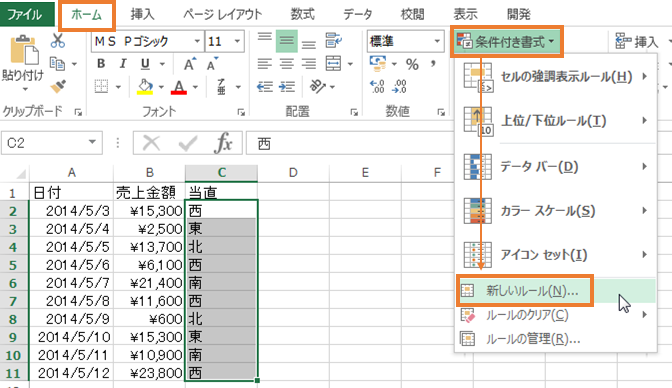Click the Wrap Text icon
Viewport: 672px width, 388px height.
click(x=333, y=41)
